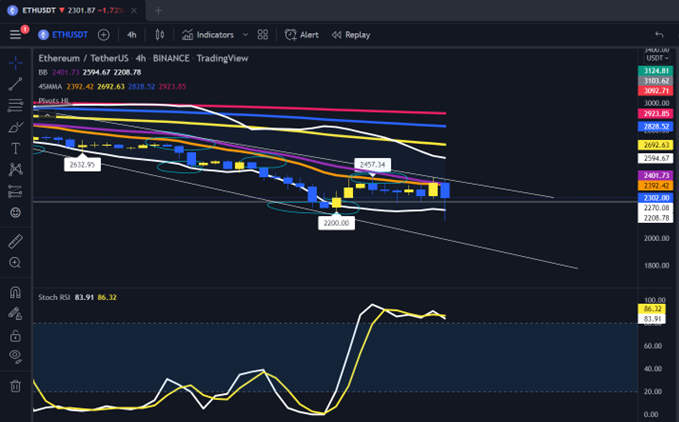
Task: Select the ruler measure tool
Action: point(16,242)
